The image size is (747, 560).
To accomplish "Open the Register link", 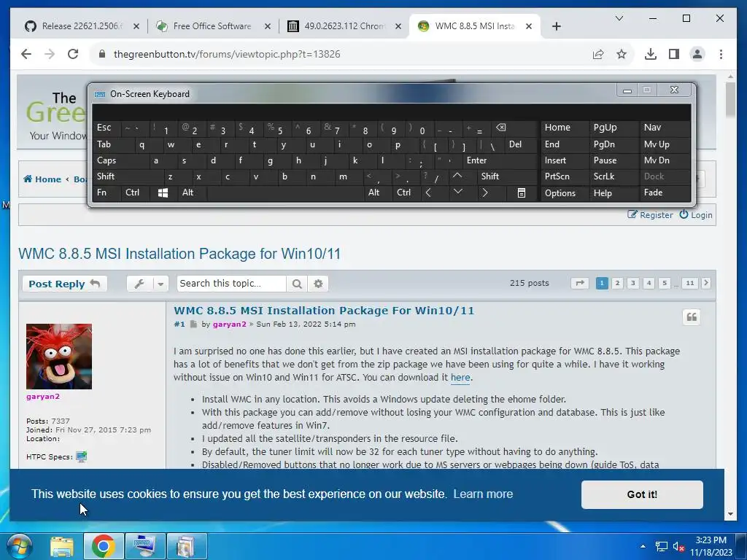I will 650,215.
